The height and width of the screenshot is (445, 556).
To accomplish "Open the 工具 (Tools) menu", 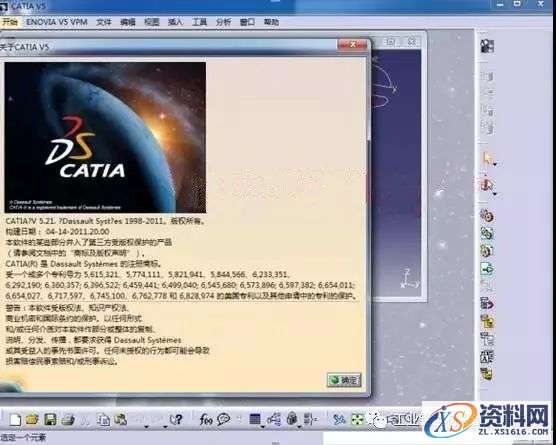I will (199, 22).
